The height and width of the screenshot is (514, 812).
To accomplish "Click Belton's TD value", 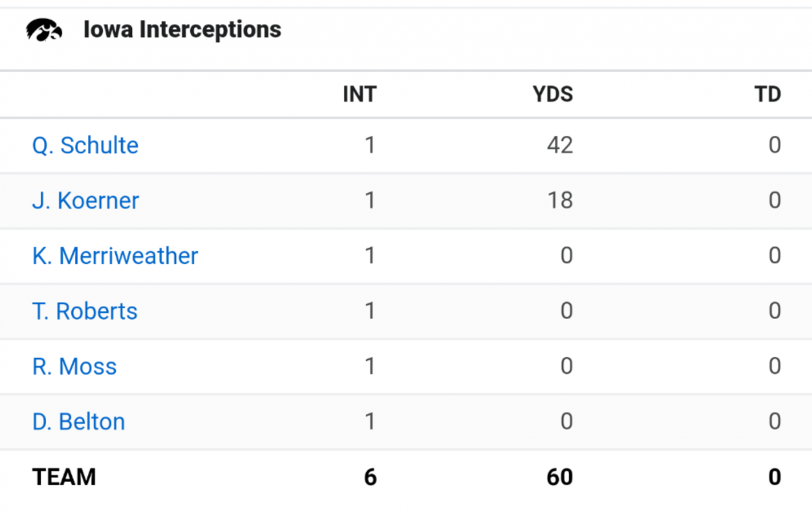I will (x=775, y=422).
